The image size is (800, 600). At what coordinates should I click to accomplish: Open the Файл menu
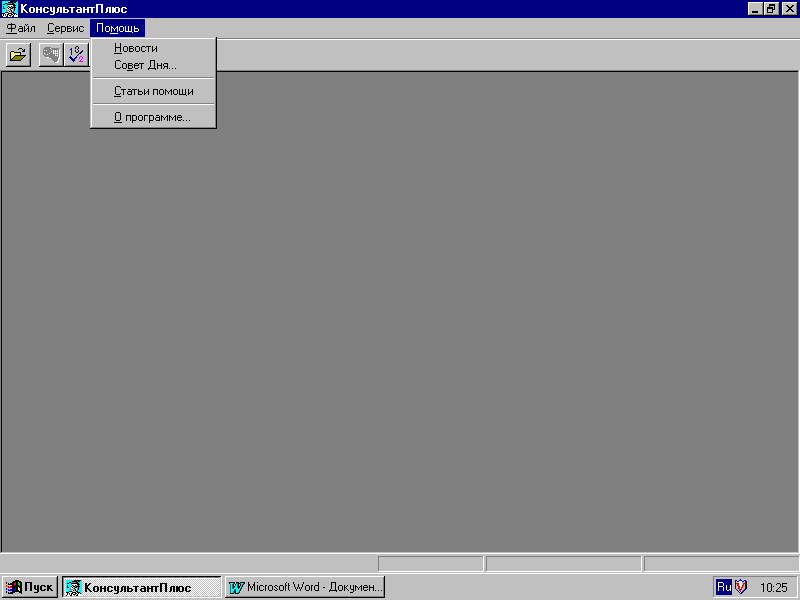click(21, 28)
